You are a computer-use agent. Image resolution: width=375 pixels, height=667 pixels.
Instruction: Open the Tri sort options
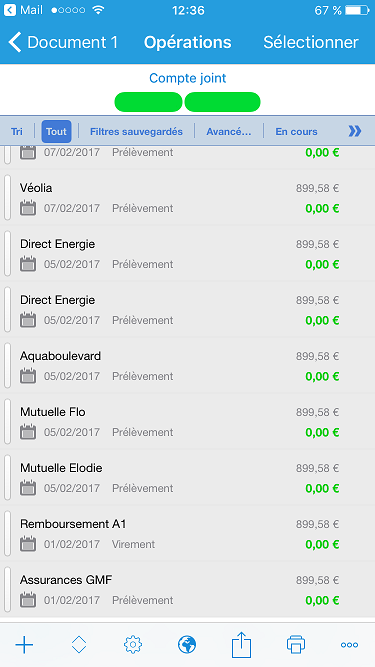coord(17,131)
